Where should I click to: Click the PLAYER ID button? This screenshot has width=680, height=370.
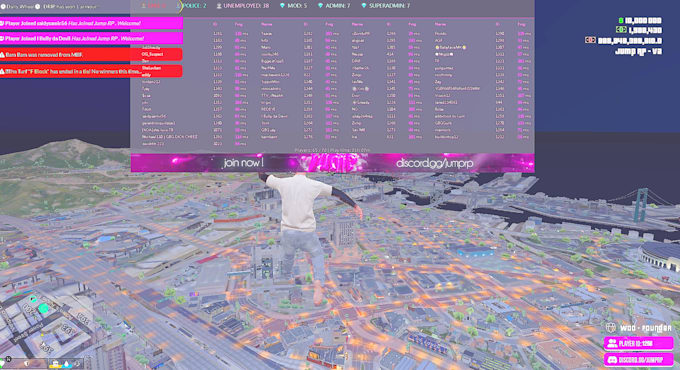638,344
